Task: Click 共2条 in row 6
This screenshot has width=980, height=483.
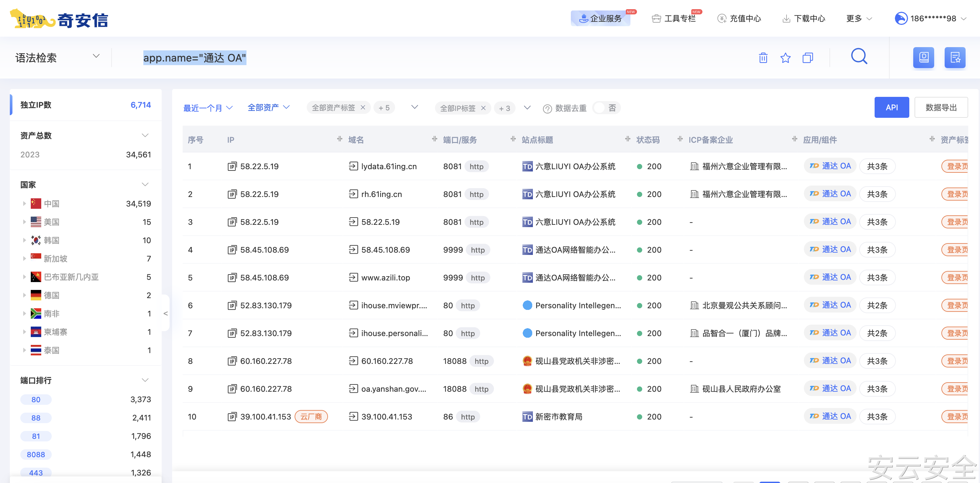Action: (x=877, y=305)
